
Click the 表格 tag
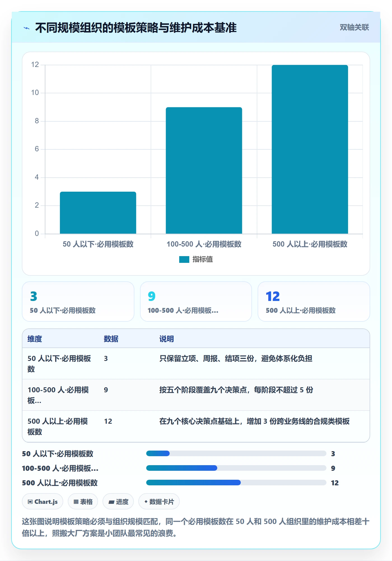tap(83, 502)
